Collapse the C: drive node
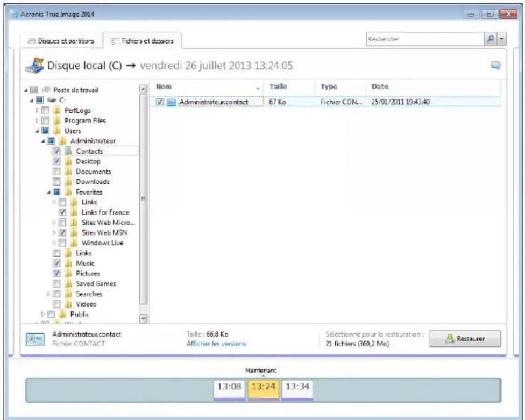 click(x=32, y=101)
